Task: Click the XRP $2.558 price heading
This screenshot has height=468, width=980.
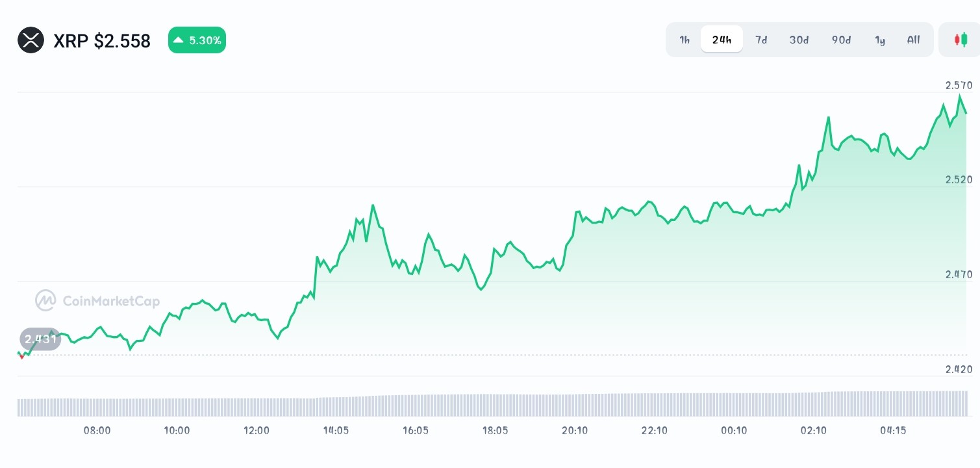Action: coord(102,41)
